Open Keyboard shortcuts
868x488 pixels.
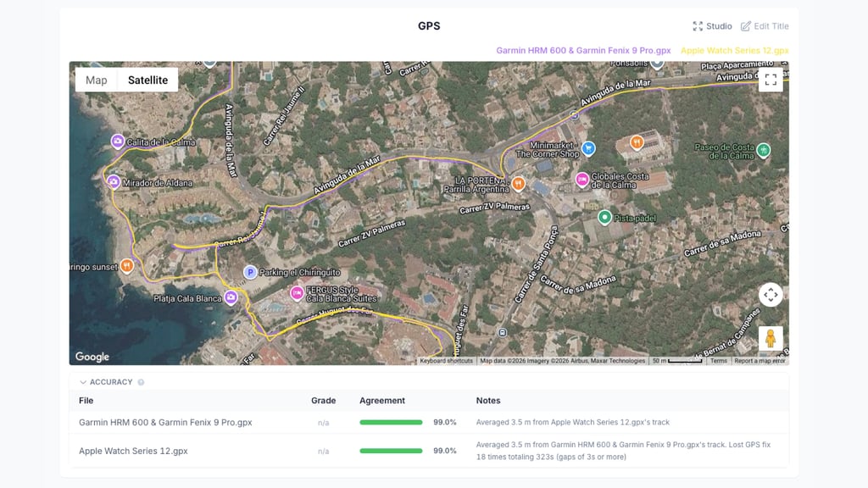(x=446, y=361)
